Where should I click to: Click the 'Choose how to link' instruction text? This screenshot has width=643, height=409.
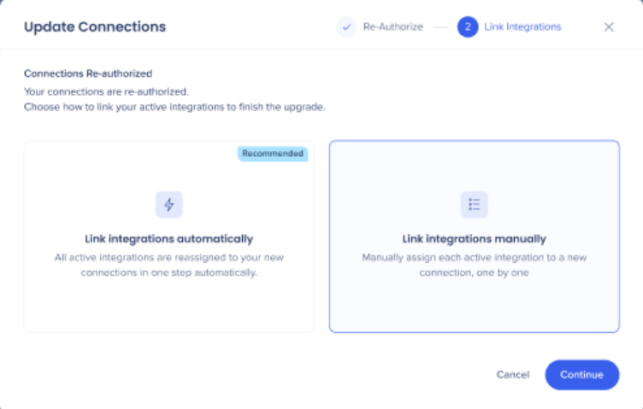pos(174,107)
